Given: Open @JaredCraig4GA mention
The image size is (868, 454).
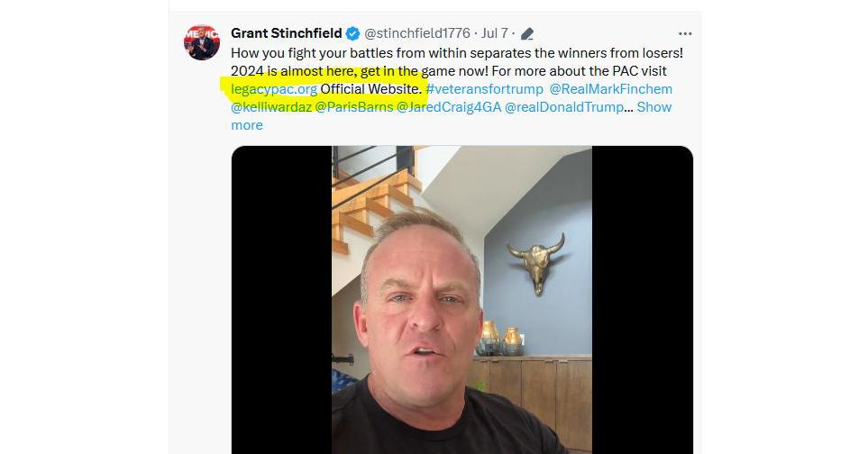Looking at the screenshot, I should [x=449, y=107].
